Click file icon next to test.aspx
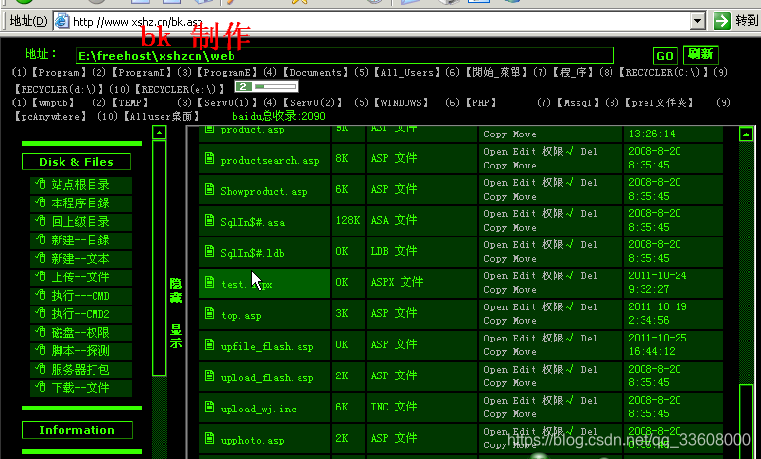The image size is (761, 459). (x=209, y=282)
